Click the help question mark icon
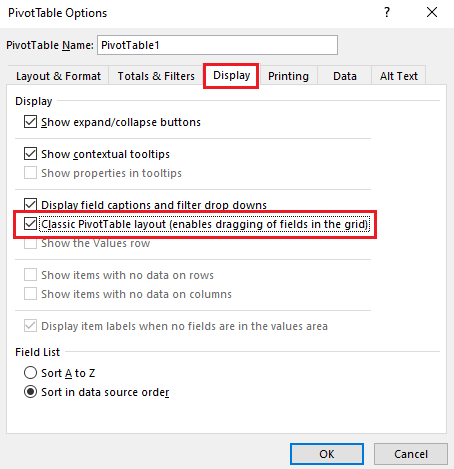 pyautogui.click(x=387, y=13)
